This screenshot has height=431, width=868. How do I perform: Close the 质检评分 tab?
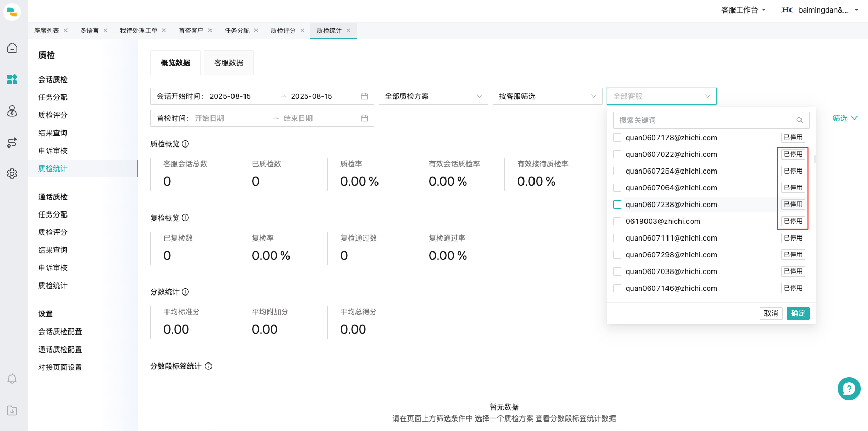[x=302, y=30]
